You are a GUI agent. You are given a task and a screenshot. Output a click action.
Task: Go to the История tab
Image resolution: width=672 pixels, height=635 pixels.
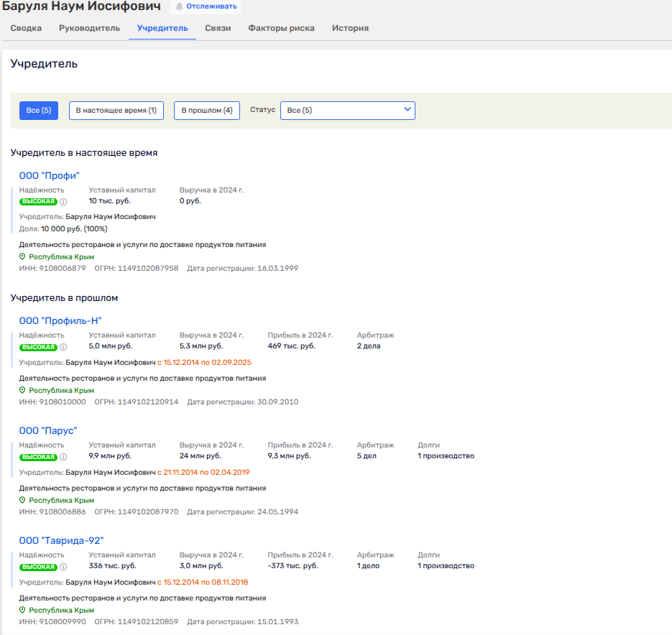[x=350, y=29]
